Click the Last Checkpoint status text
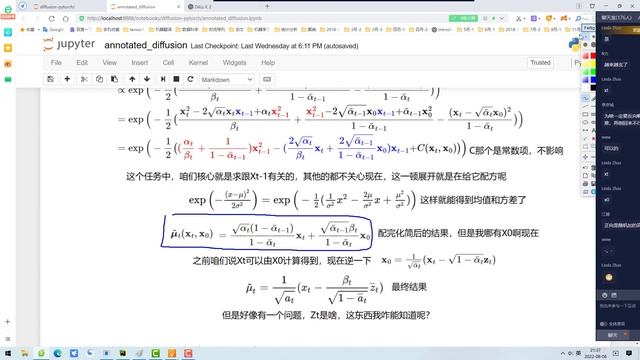 [274, 46]
